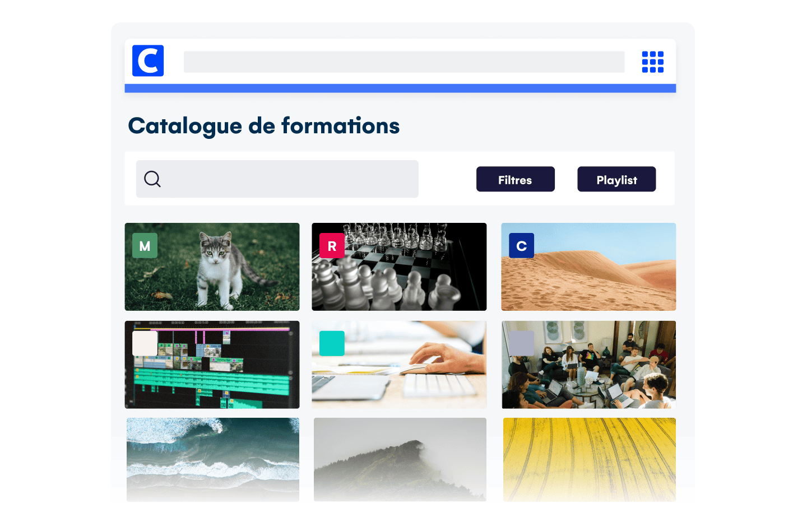Open the desert sand dunes course thumbnail

tap(588, 267)
